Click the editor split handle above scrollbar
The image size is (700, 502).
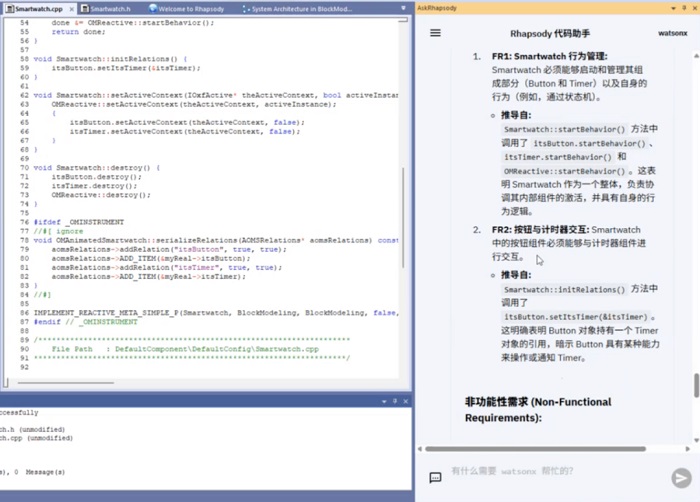point(403,20)
